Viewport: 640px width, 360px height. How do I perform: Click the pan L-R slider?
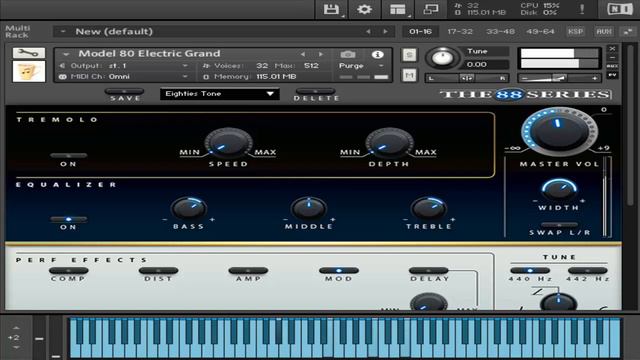(x=467, y=78)
